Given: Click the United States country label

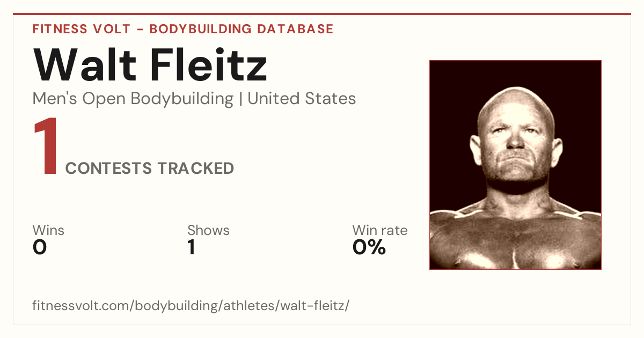Looking at the screenshot, I should 302,99.
